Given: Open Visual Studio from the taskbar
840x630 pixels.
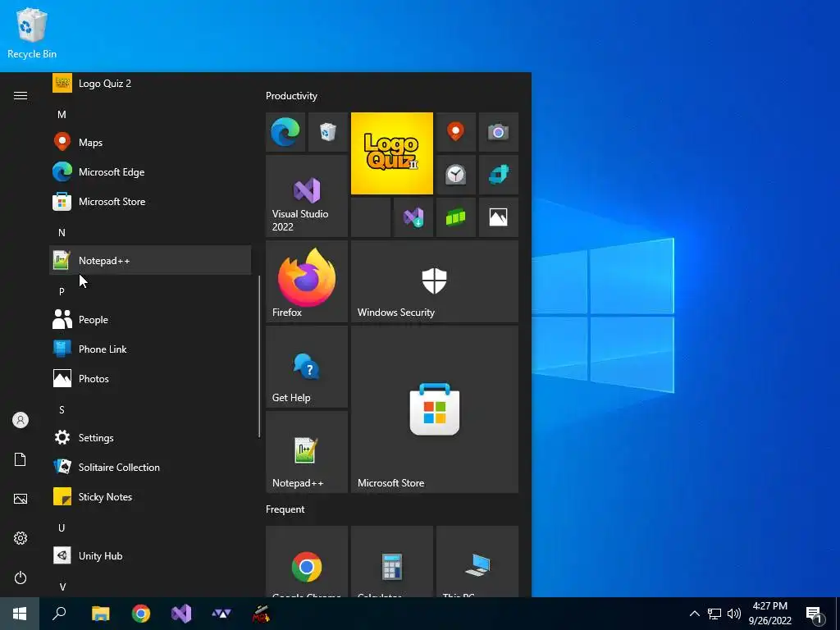Looking at the screenshot, I should click(x=181, y=614).
